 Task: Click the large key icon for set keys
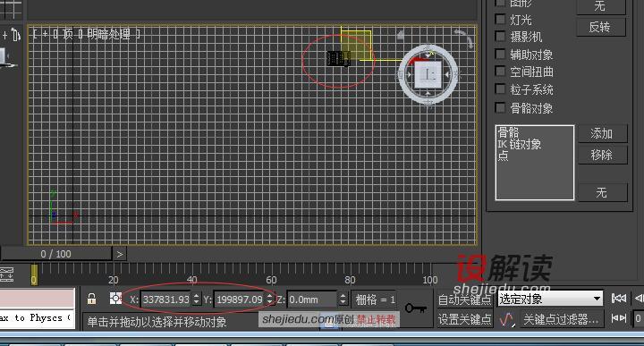pos(415,308)
